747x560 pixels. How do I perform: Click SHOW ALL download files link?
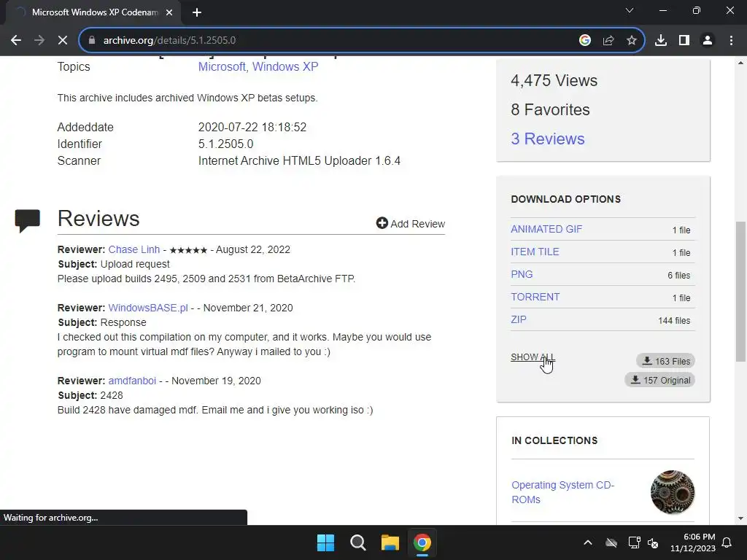[x=533, y=357]
